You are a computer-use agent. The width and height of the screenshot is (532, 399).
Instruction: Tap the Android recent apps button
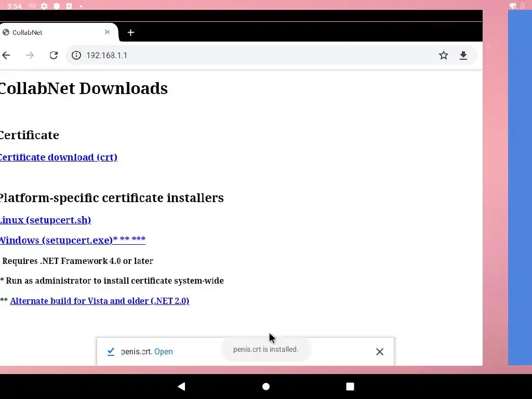350,387
